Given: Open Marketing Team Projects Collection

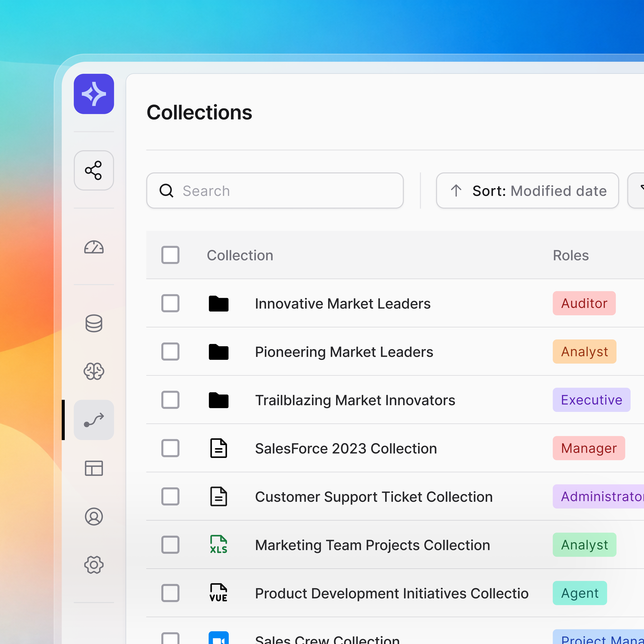Looking at the screenshot, I should pyautogui.click(x=372, y=545).
